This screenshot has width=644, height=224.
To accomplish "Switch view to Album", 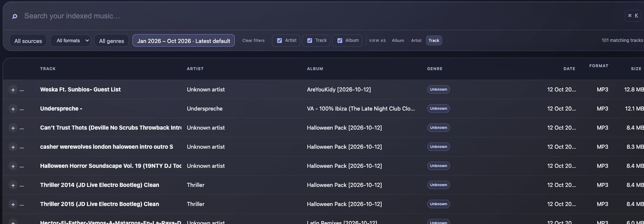I will (x=398, y=40).
